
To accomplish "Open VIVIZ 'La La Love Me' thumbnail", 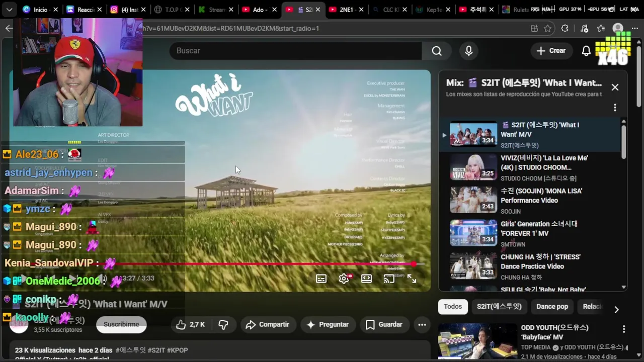I will pyautogui.click(x=473, y=167).
